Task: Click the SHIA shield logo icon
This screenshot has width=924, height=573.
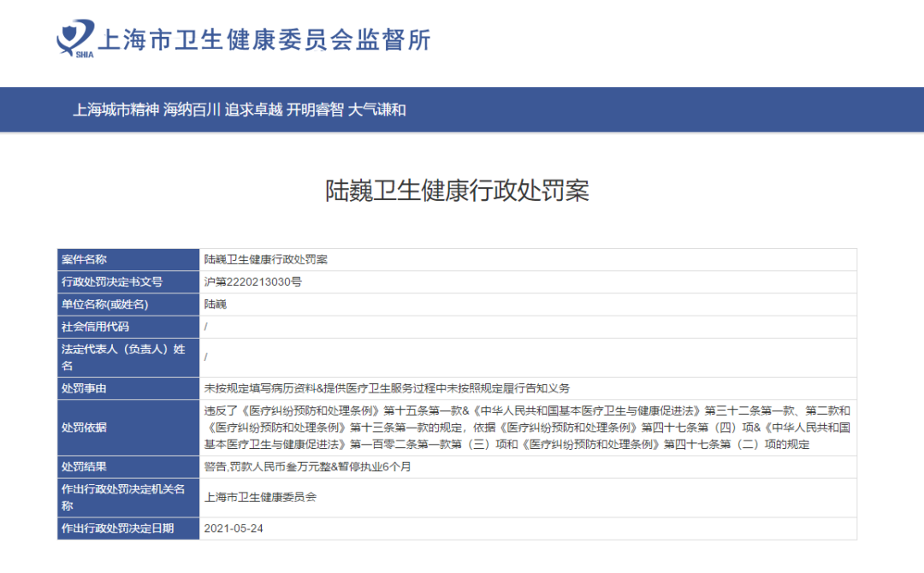Action: (74, 38)
